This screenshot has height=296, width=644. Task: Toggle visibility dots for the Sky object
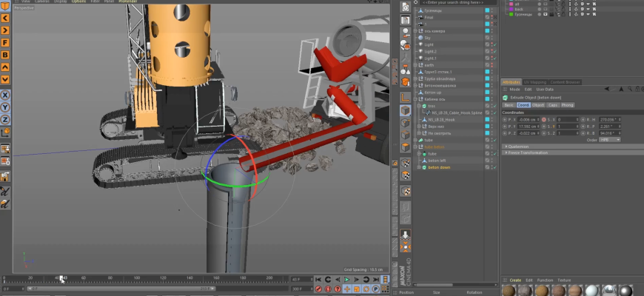click(x=492, y=38)
